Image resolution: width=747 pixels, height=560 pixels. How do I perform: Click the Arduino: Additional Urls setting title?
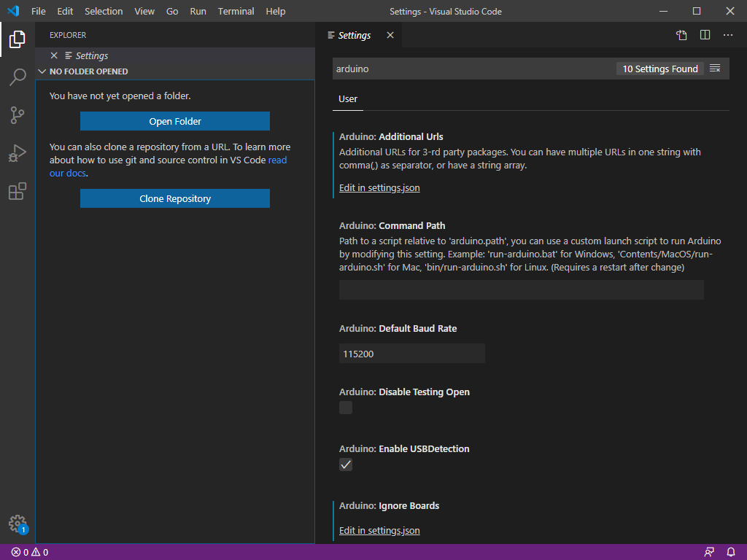pos(391,136)
